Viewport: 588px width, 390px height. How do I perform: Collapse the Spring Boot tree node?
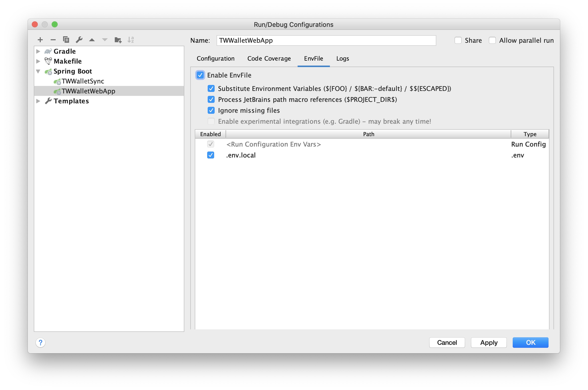pos(38,71)
